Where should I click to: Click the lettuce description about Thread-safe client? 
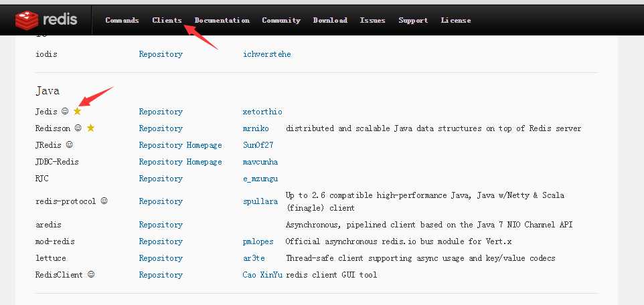(x=420, y=258)
